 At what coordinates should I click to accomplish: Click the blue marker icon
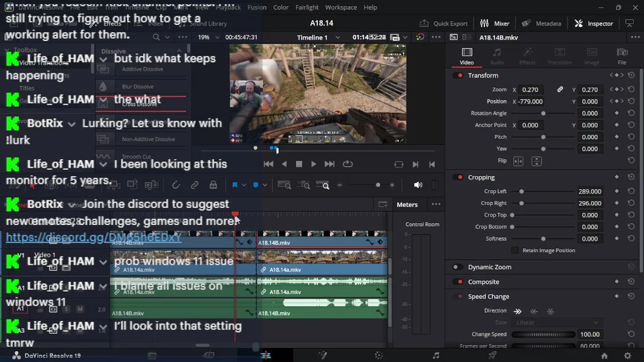[x=256, y=186]
